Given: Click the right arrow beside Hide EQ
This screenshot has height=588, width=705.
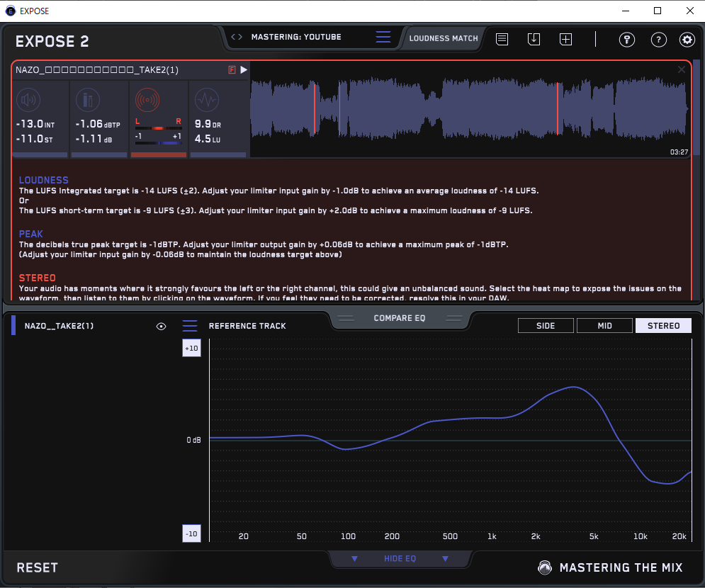Looking at the screenshot, I should pos(445,559).
